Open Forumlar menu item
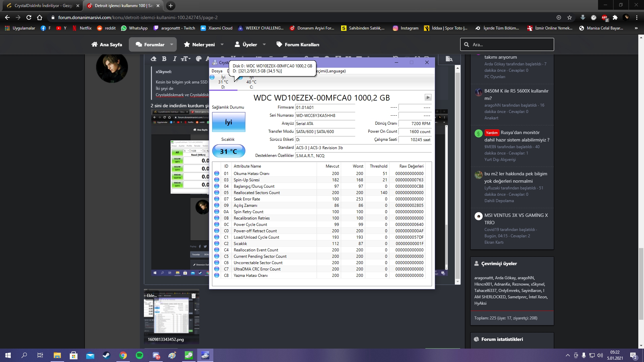Screen dimensions: 644x362 [x=150, y=45]
